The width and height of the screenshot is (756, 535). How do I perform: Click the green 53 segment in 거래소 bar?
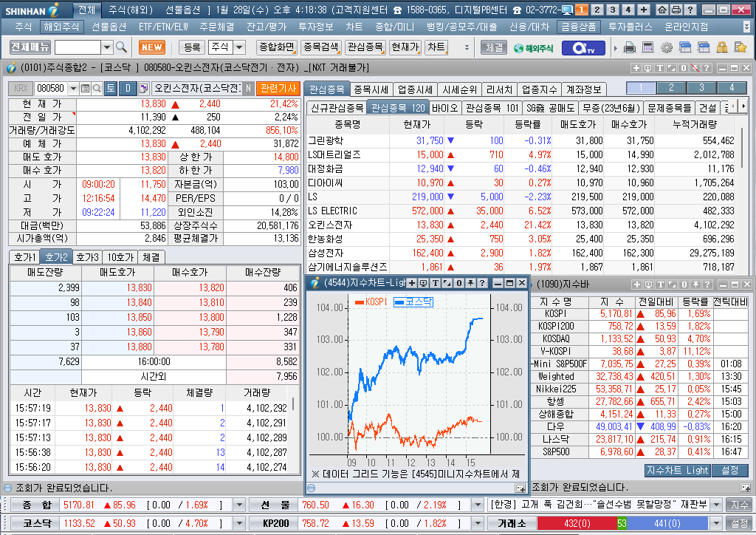coord(622,523)
